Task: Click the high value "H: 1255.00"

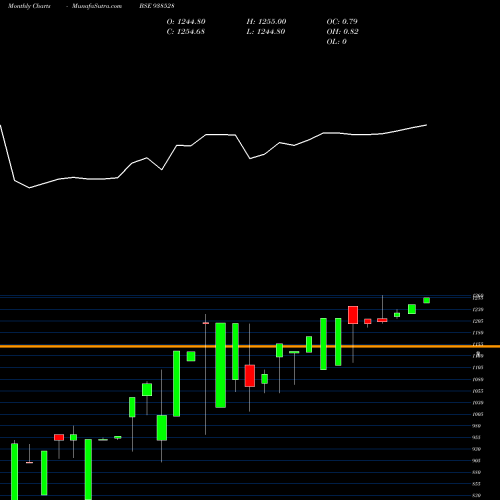Action: [x=266, y=22]
